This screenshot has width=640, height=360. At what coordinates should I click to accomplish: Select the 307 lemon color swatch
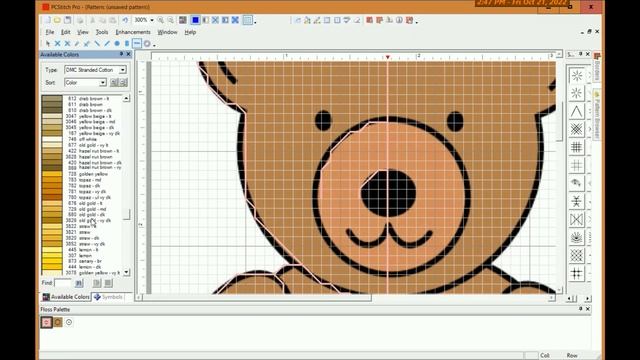tap(52, 256)
